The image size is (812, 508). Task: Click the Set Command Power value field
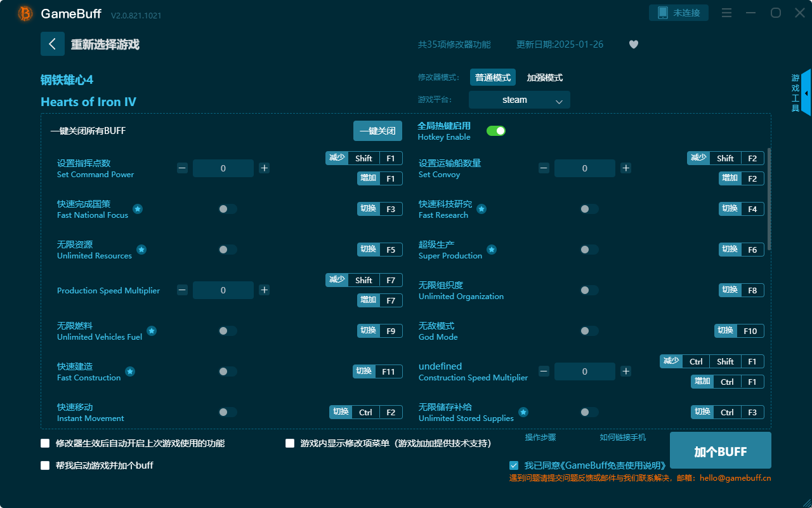click(223, 168)
